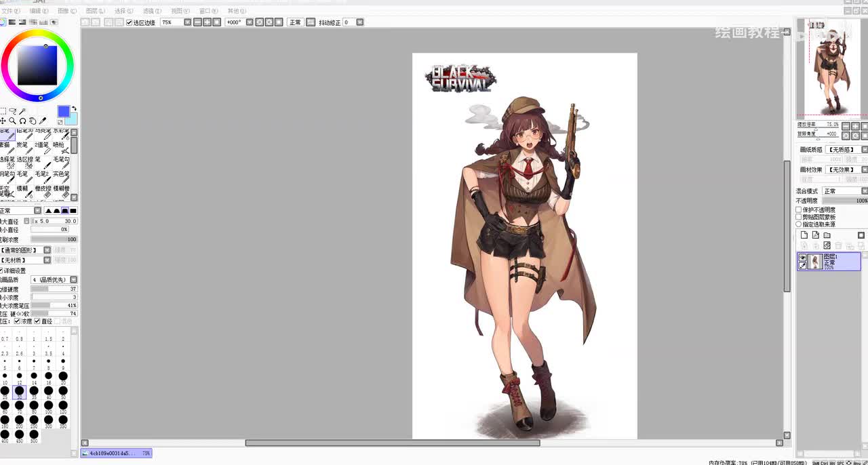The image size is (868, 465).
Task: Open the 文件 file menu
Action: click(x=11, y=12)
